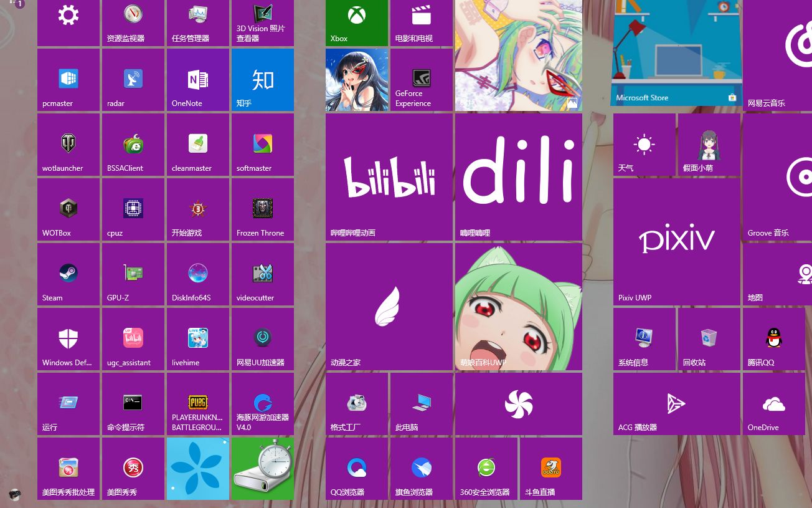Launch the Xbox tile
Image resolution: width=812 pixels, height=508 pixels.
coord(357,22)
